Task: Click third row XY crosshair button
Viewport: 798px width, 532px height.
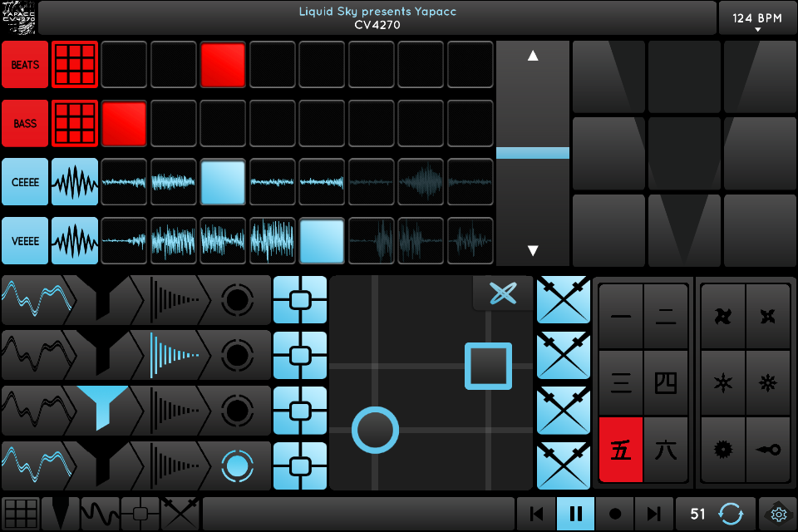Action: (300, 411)
